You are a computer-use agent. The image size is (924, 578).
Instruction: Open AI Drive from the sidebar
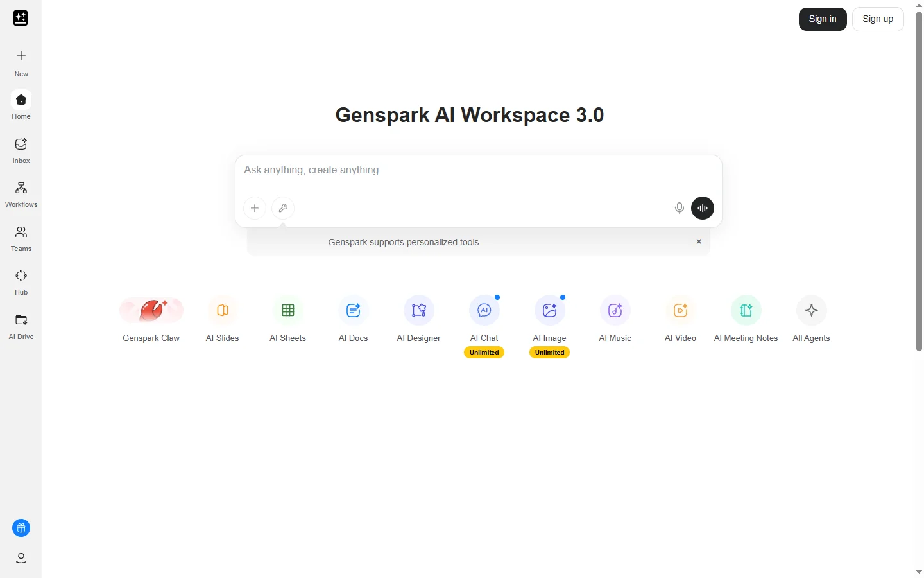tap(21, 326)
